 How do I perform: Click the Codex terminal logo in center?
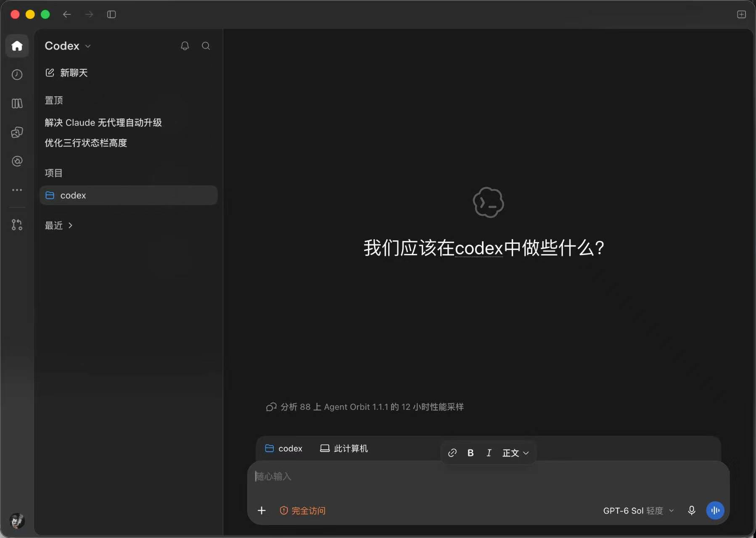tap(488, 203)
